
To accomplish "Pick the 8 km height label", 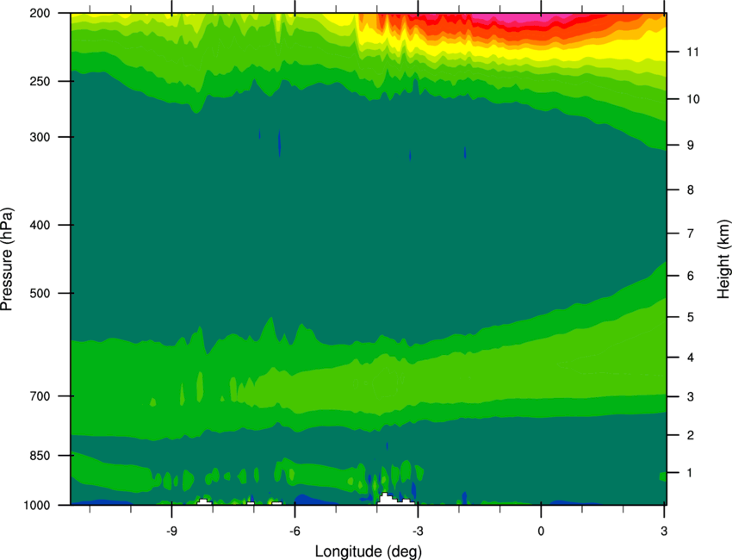I will [691, 190].
